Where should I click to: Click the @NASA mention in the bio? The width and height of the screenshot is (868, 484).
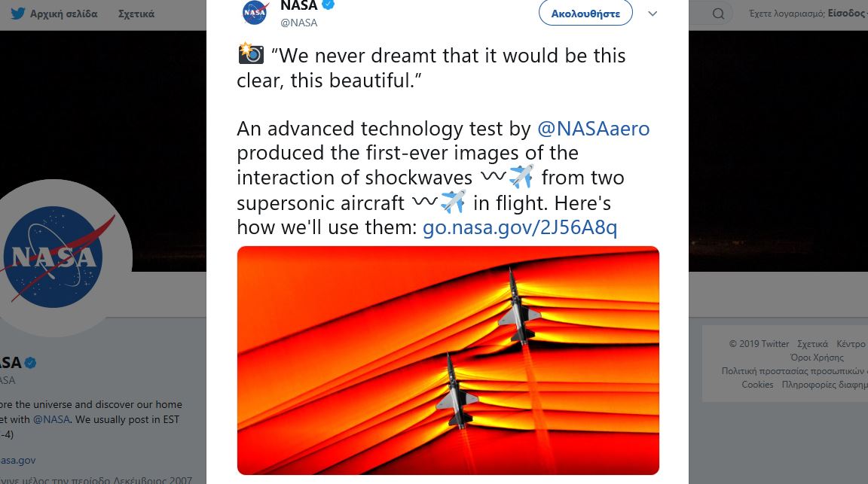51,419
